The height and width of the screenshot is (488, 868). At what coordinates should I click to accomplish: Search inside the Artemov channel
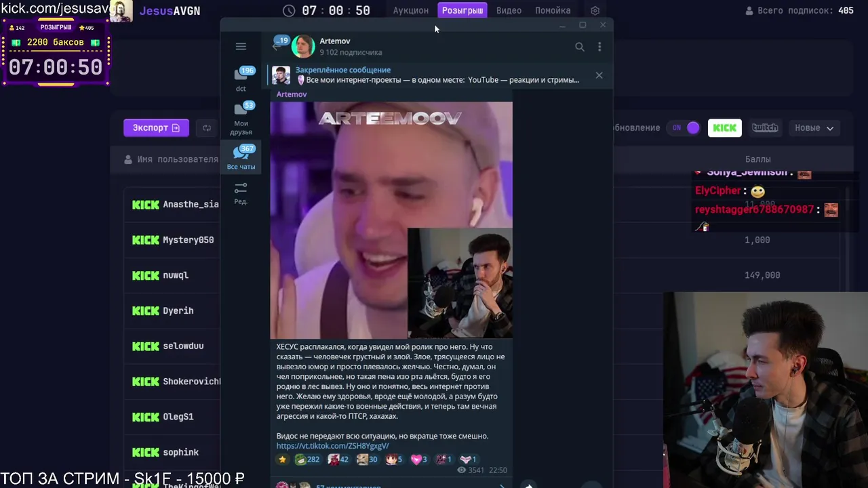click(x=580, y=47)
